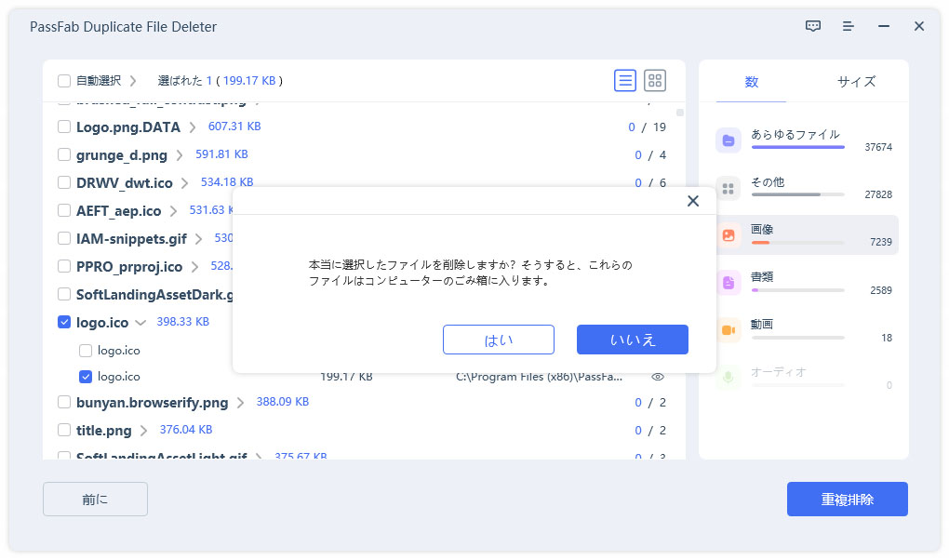
Task: Switch to list view layout
Action: coord(624,81)
